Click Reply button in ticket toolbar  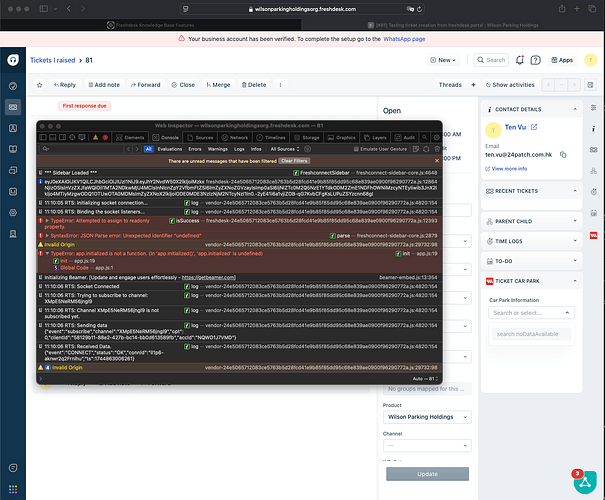(64, 85)
